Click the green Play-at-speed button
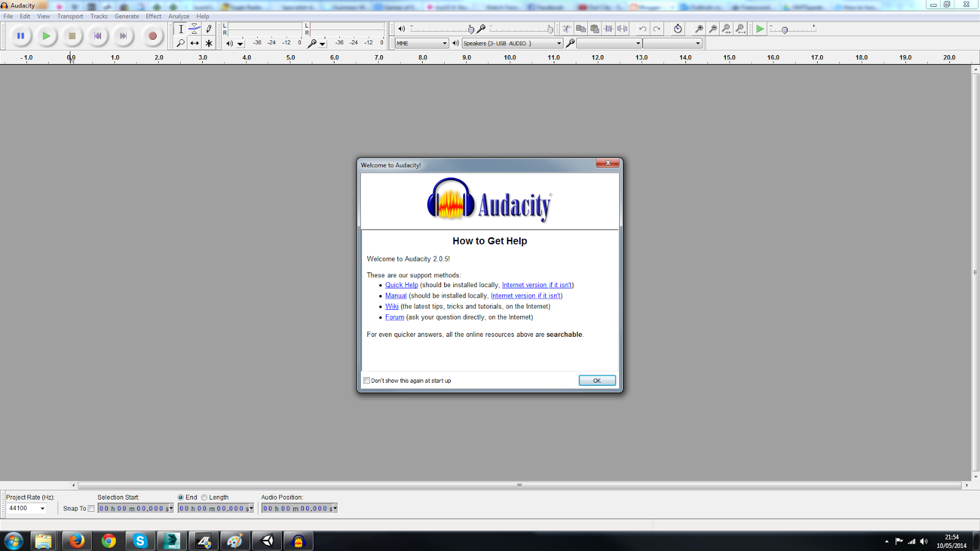 760,29
